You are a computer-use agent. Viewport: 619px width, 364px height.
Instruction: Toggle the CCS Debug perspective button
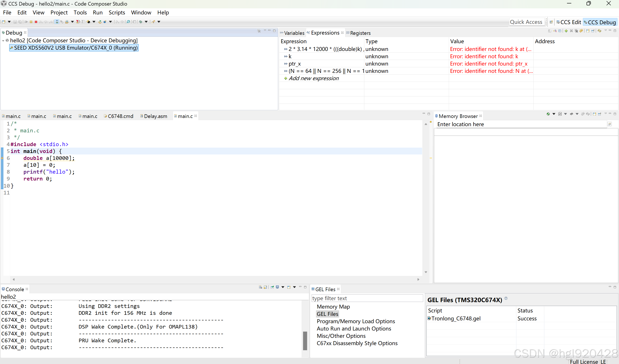[600, 22]
